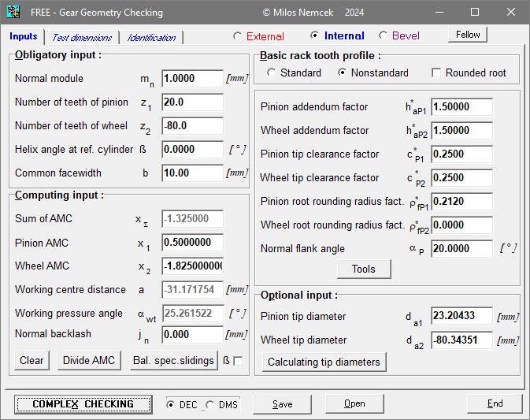Switch to the Test dimensions tab

tap(82, 37)
